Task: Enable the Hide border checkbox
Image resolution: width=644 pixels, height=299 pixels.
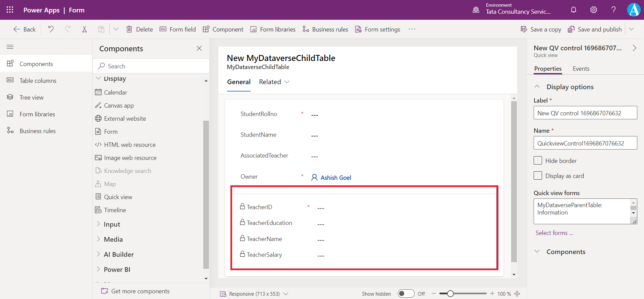Action: coord(538,161)
